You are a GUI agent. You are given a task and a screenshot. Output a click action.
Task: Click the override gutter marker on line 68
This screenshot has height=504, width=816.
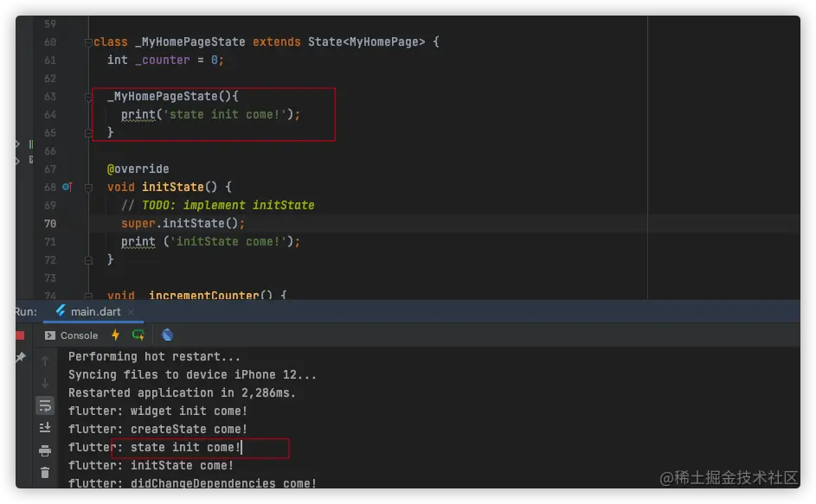coord(67,187)
